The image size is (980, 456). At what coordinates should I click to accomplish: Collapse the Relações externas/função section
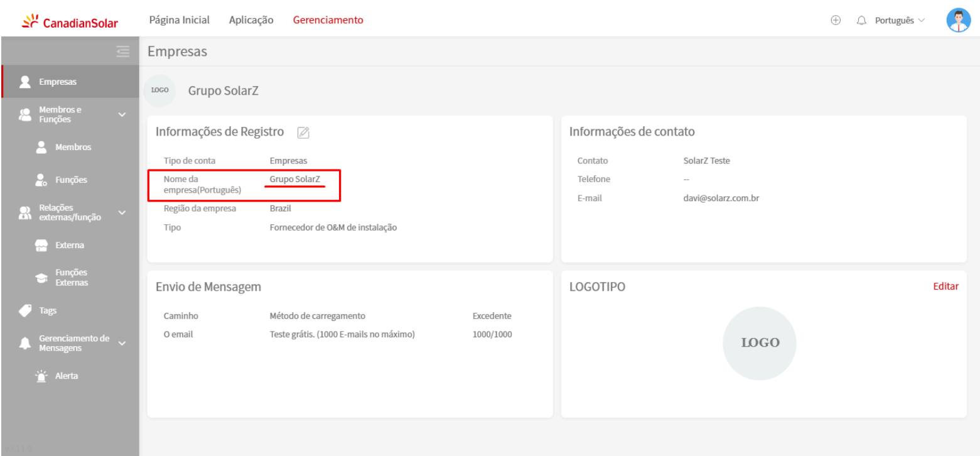pos(122,212)
